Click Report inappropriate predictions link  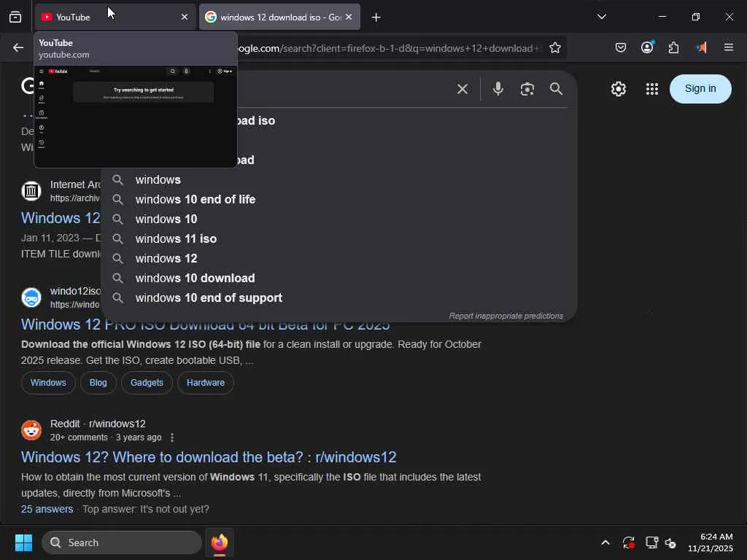pos(506,316)
